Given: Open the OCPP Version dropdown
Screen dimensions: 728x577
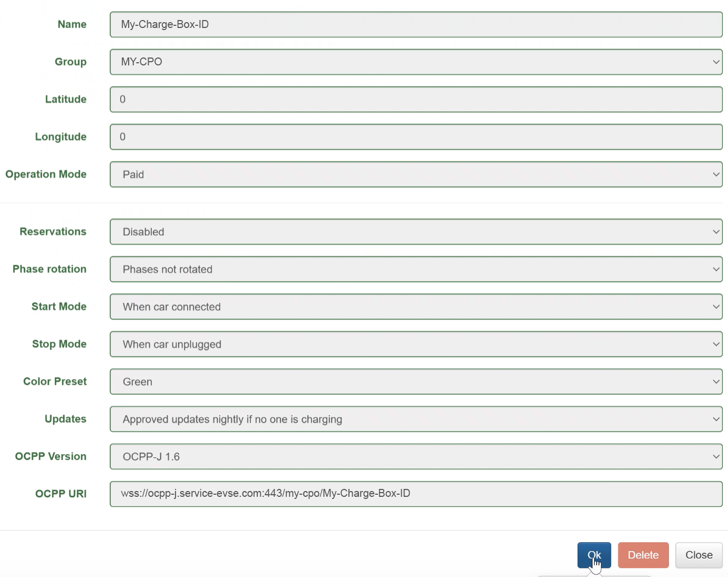Looking at the screenshot, I should tap(415, 457).
